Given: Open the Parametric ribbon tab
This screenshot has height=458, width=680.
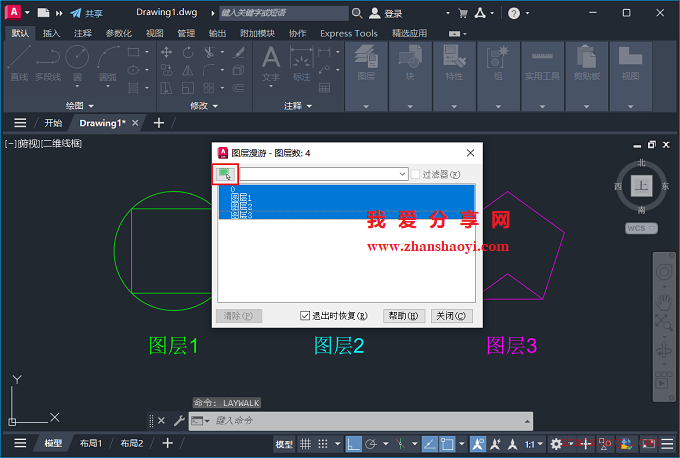Looking at the screenshot, I should click(118, 33).
